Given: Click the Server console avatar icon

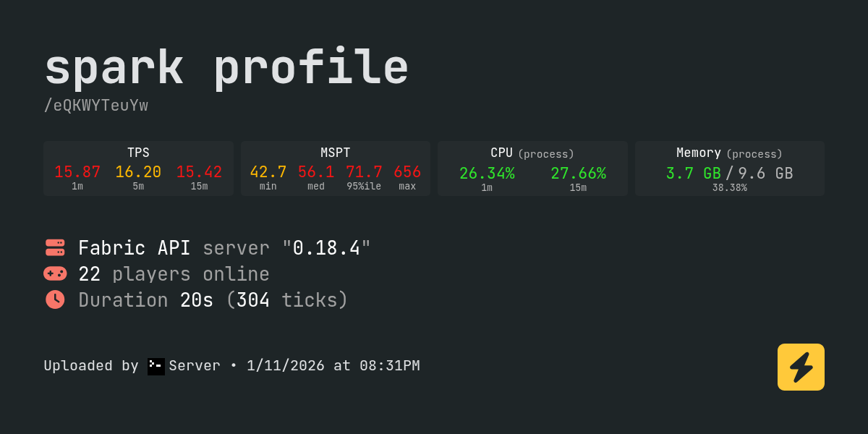Looking at the screenshot, I should 156,366.
